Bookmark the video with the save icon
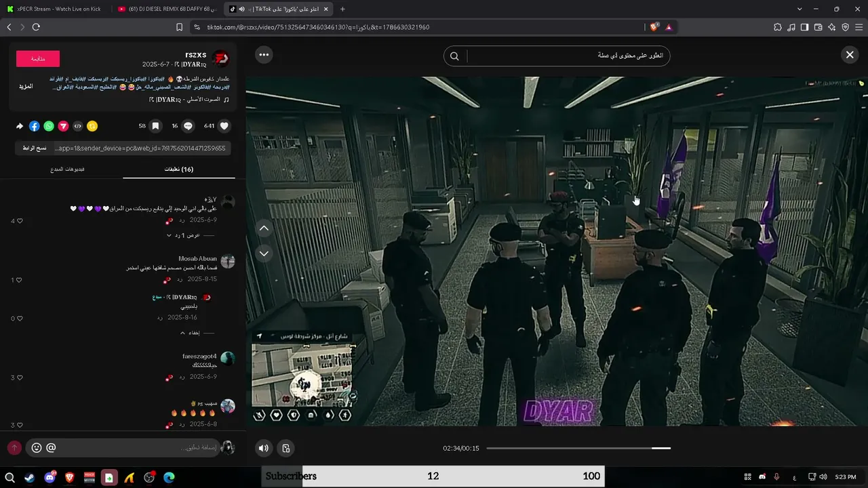 [155, 126]
